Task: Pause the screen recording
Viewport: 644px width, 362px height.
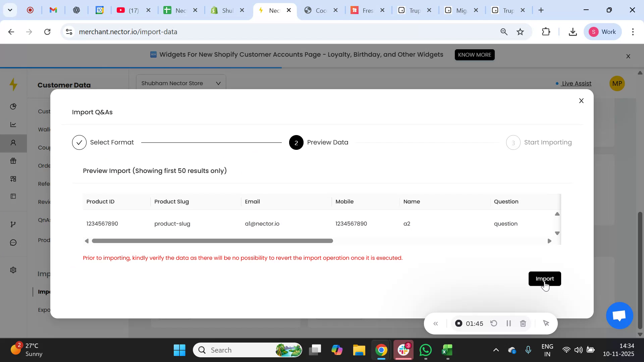Action: tap(508, 323)
